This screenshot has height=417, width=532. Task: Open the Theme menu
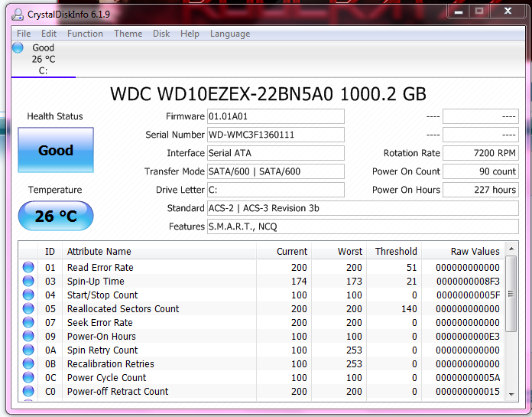128,34
